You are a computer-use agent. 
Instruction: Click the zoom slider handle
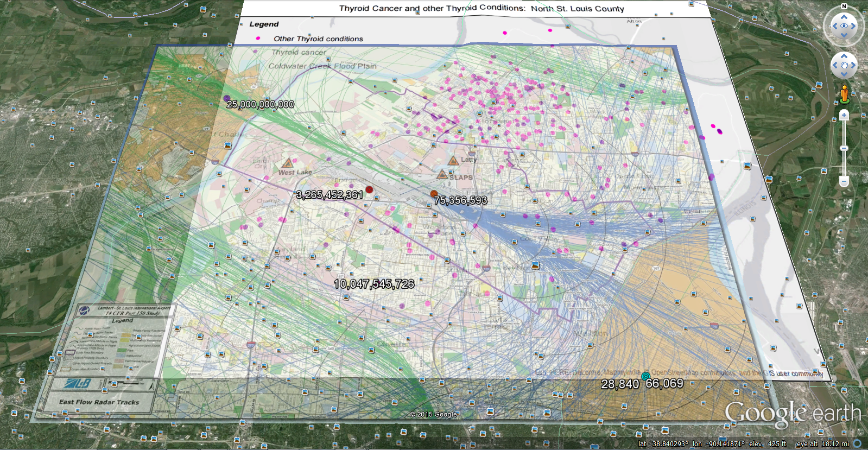pos(844,148)
